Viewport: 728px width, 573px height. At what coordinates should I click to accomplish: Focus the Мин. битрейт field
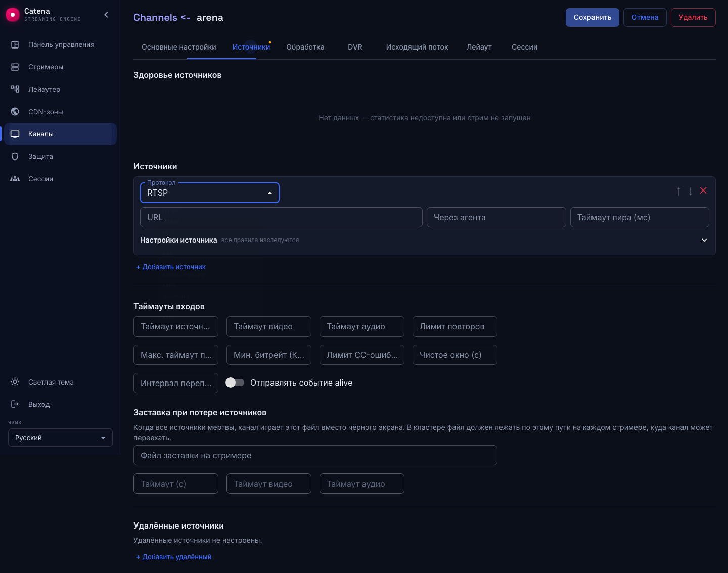[269, 355]
